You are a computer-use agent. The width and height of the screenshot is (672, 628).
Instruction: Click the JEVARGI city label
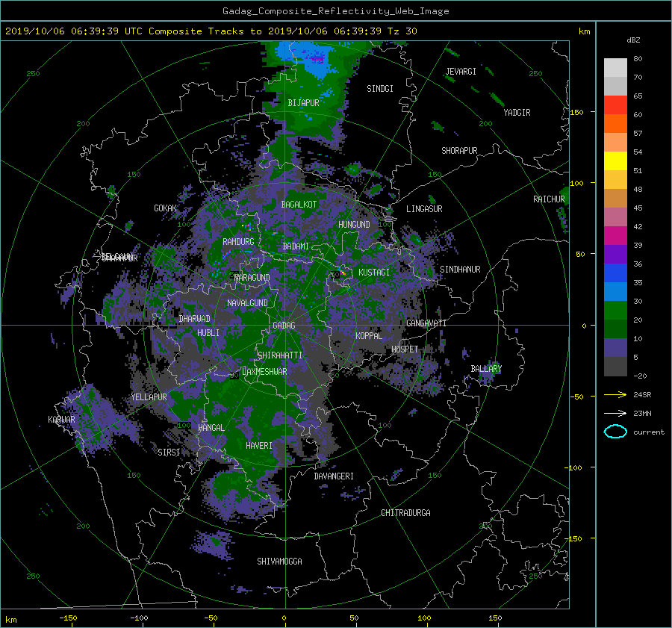coord(461,72)
